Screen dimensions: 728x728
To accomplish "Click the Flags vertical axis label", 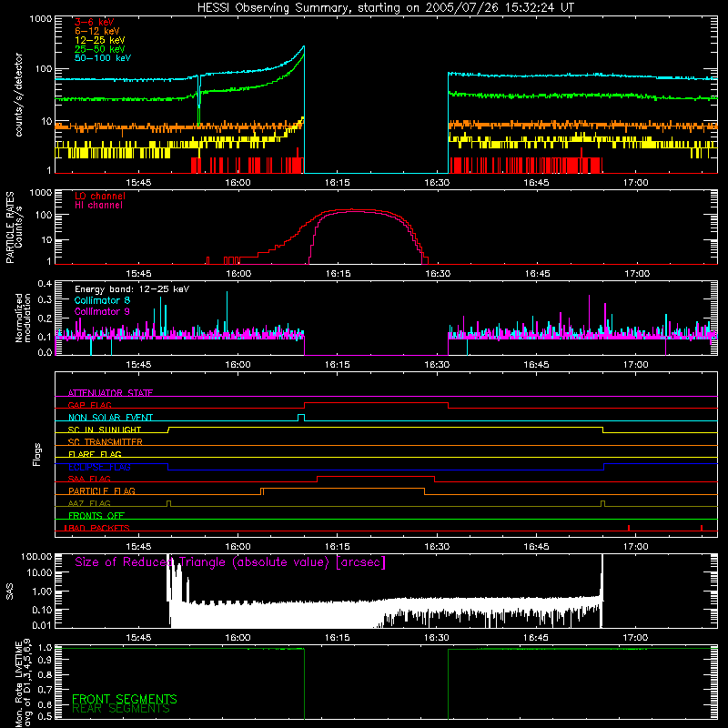I will tap(37, 454).
